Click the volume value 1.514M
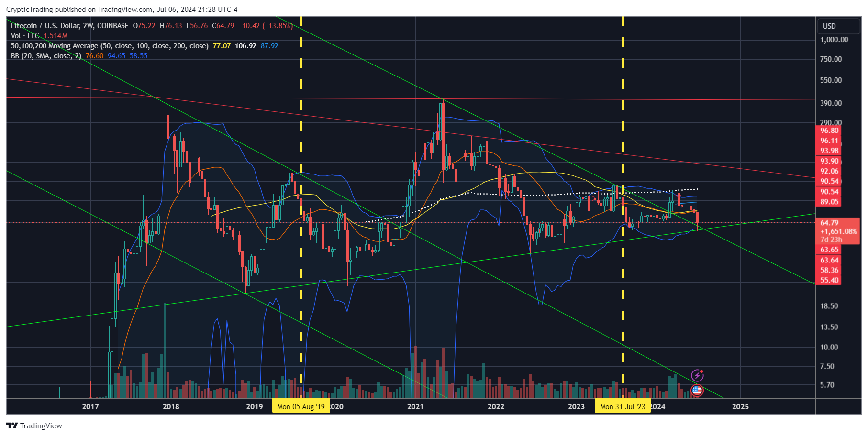The image size is (868, 436). (56, 36)
